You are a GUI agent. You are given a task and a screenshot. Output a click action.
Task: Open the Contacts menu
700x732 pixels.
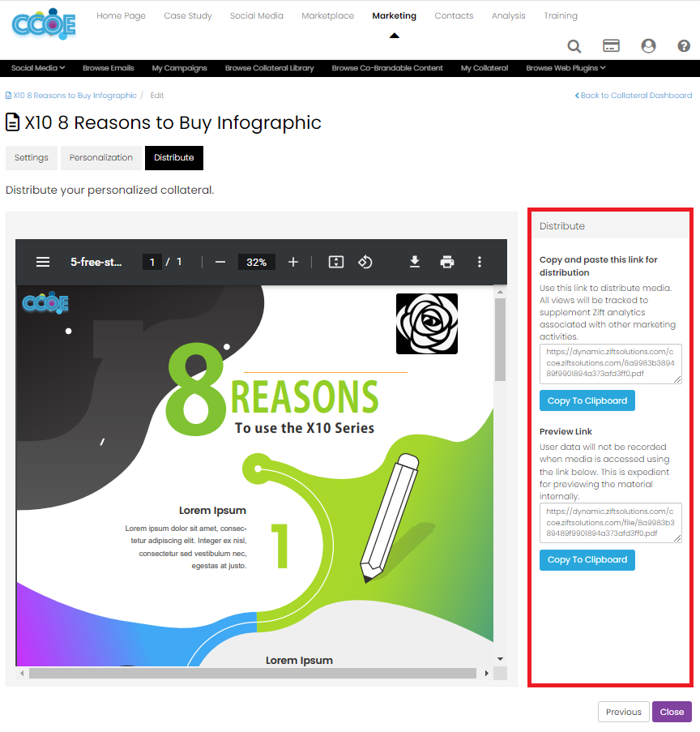(x=454, y=16)
